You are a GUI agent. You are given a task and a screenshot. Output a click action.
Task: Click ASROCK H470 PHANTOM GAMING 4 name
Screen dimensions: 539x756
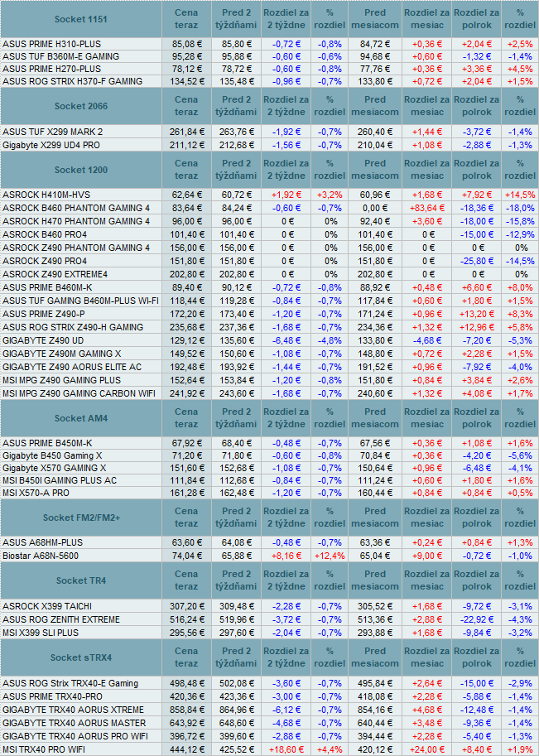pyautogui.click(x=76, y=221)
